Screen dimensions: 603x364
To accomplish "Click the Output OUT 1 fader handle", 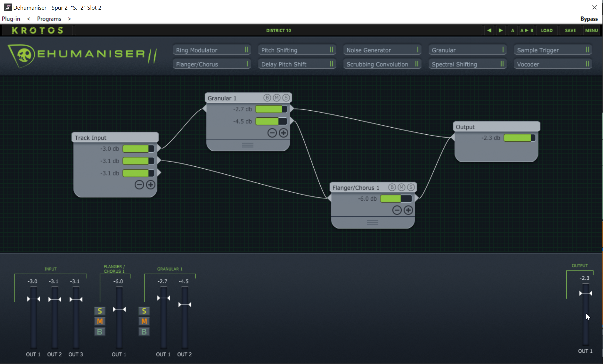I will click(586, 293).
